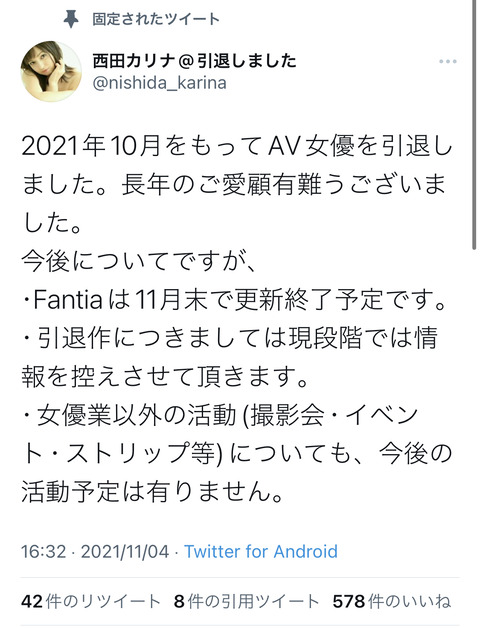Viewport: 480px width, 628px height.
Task: Click the tweet line starting 2021年10月をもって
Action: (237, 147)
